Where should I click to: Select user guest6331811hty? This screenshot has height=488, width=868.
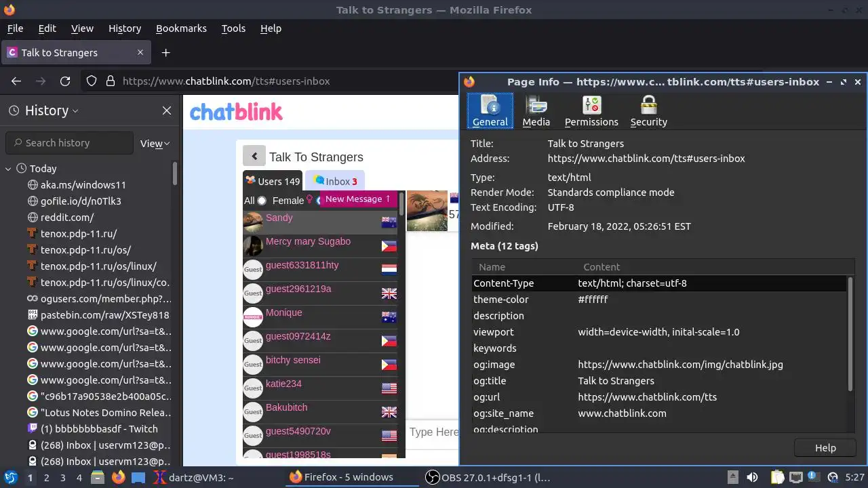click(320, 270)
